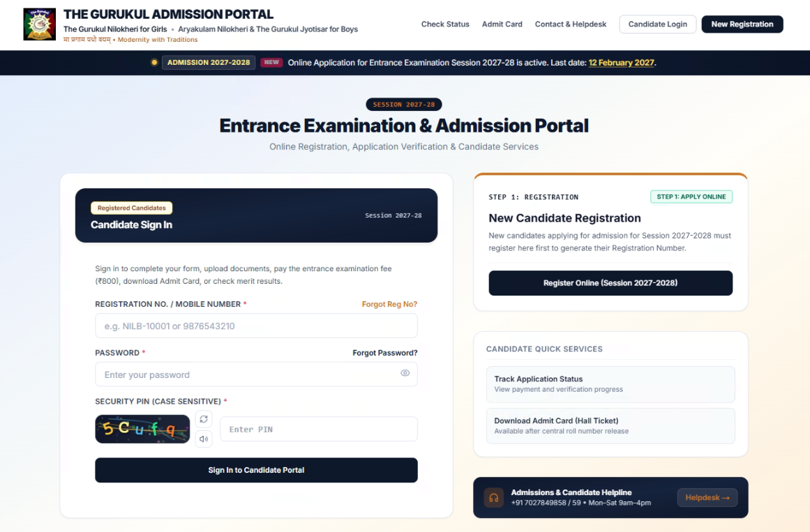Click the Gurukul logo emblem
Viewport: 810px width, 532px height.
coord(39,24)
